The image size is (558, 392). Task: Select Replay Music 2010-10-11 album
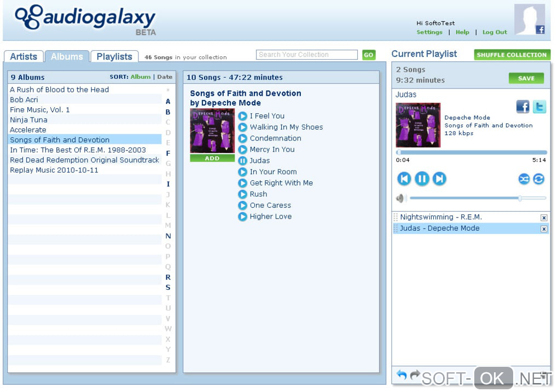coord(85,170)
